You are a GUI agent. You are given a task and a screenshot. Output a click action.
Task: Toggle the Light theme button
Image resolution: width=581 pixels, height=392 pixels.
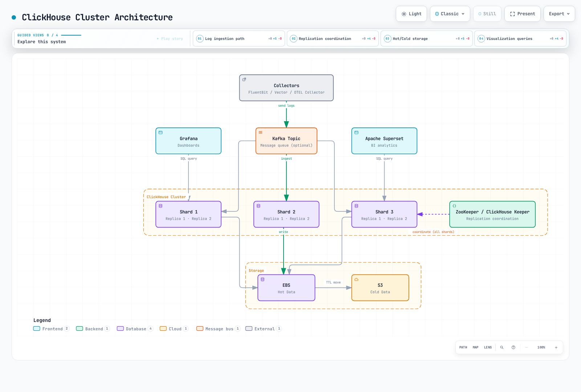[x=411, y=14]
